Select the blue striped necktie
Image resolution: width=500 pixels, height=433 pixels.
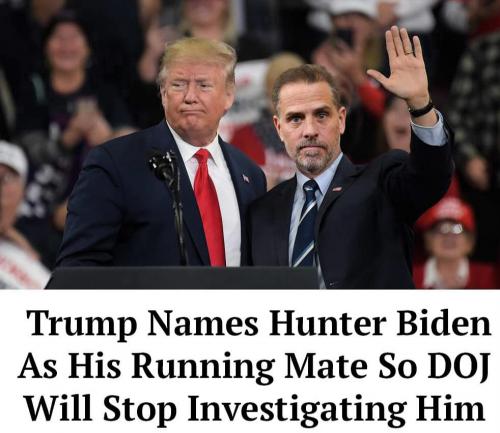click(x=307, y=223)
